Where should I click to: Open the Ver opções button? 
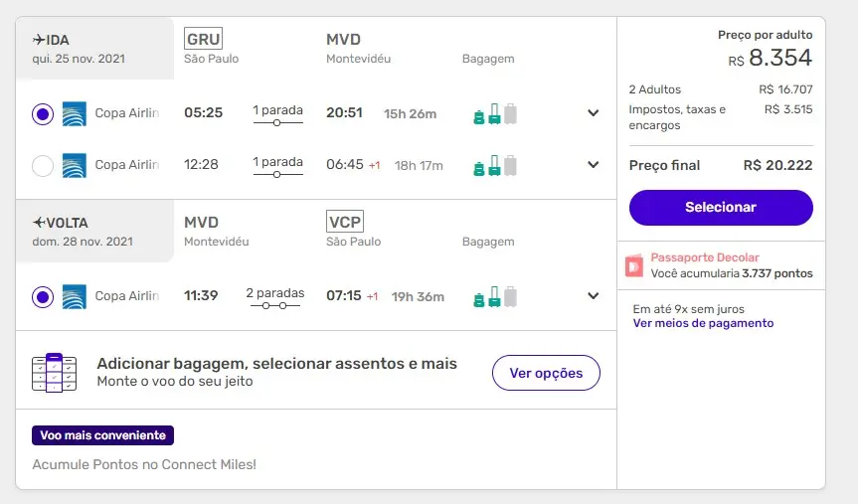tap(546, 373)
